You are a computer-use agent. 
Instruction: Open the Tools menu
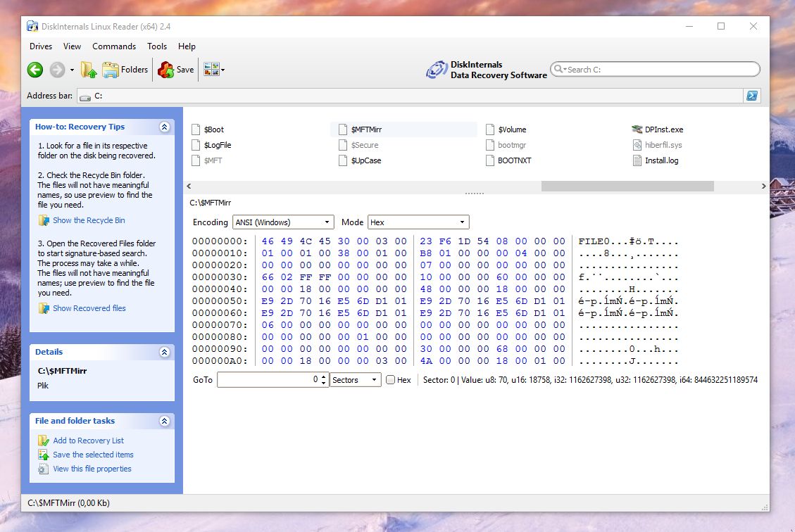[x=156, y=46]
